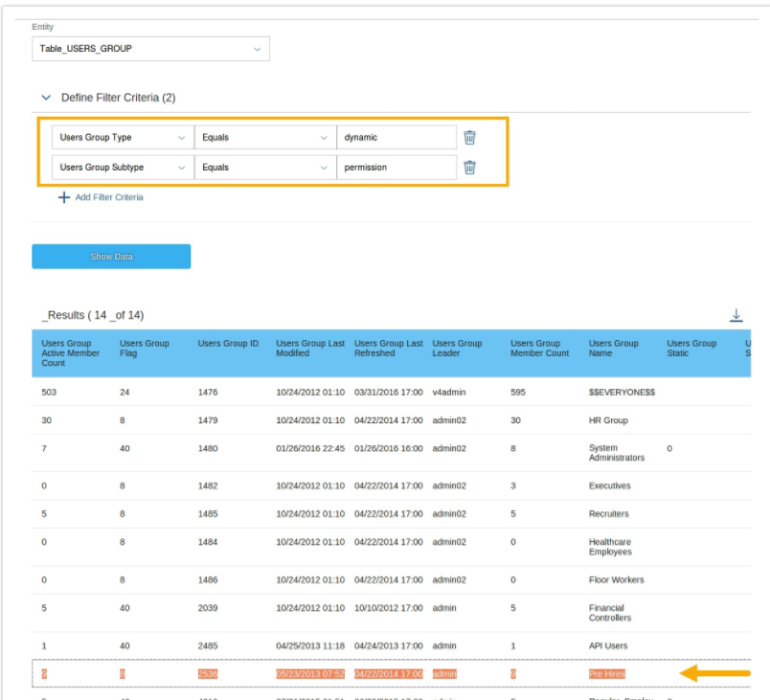Click the Show Data button
Viewport: 770px width, 700px height.
click(111, 257)
